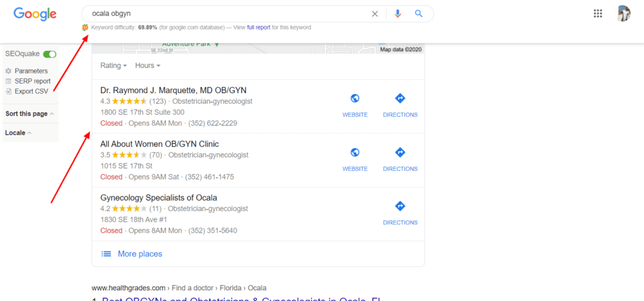Click the SEOquake panel title
644x301 pixels.
click(x=22, y=54)
